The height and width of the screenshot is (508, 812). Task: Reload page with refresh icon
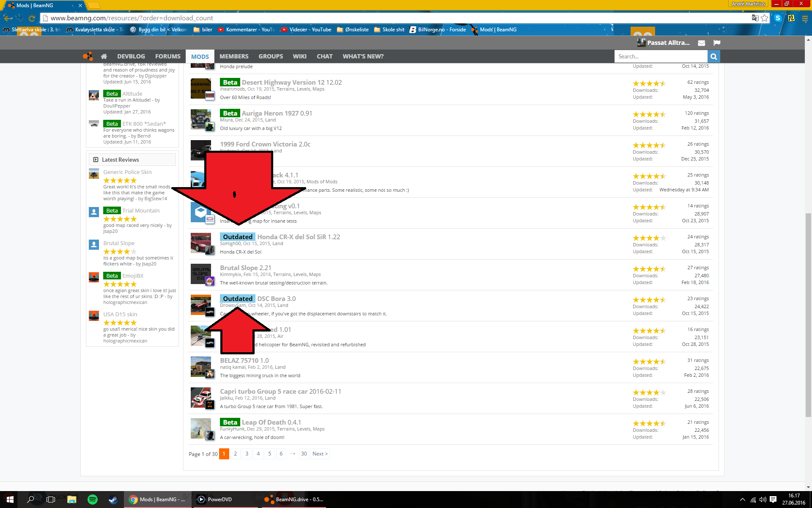click(32, 18)
